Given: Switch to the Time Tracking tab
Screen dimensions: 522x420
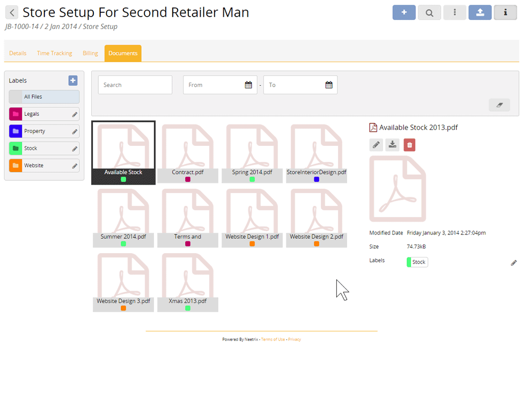Looking at the screenshot, I should pyautogui.click(x=54, y=53).
